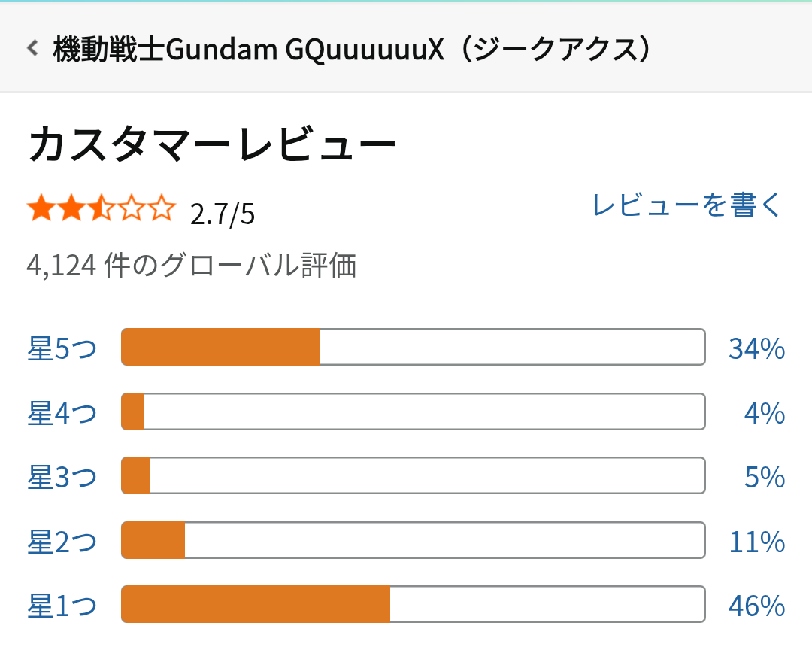Open the 46% one-star reviews
812x656 pixels.
(756, 606)
